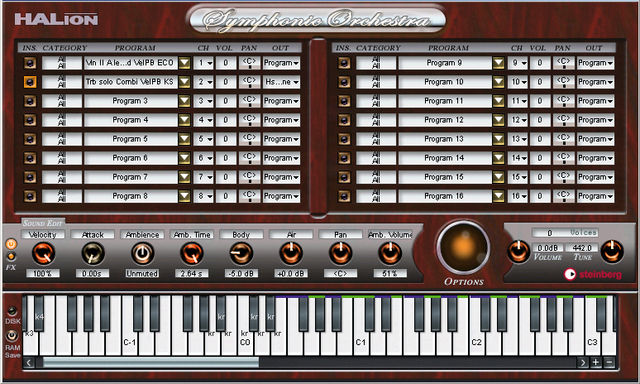
Task: Open the program list arrow for Program 4
Action: tap(184, 120)
